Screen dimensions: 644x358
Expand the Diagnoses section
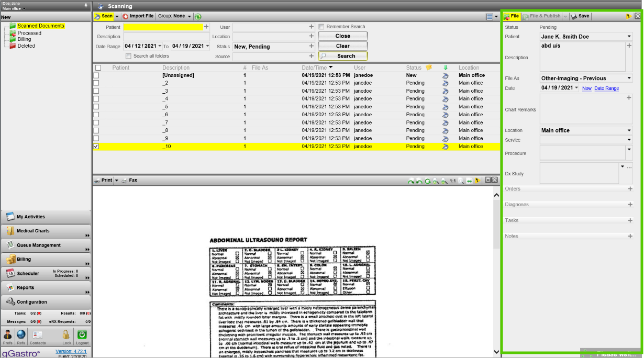(x=630, y=205)
